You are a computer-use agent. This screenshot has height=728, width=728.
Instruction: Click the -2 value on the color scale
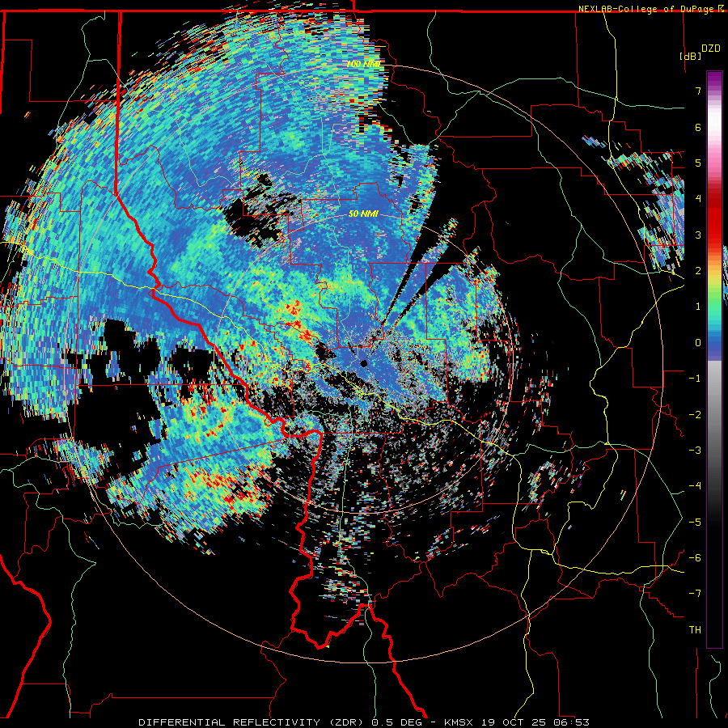pyautogui.click(x=695, y=415)
